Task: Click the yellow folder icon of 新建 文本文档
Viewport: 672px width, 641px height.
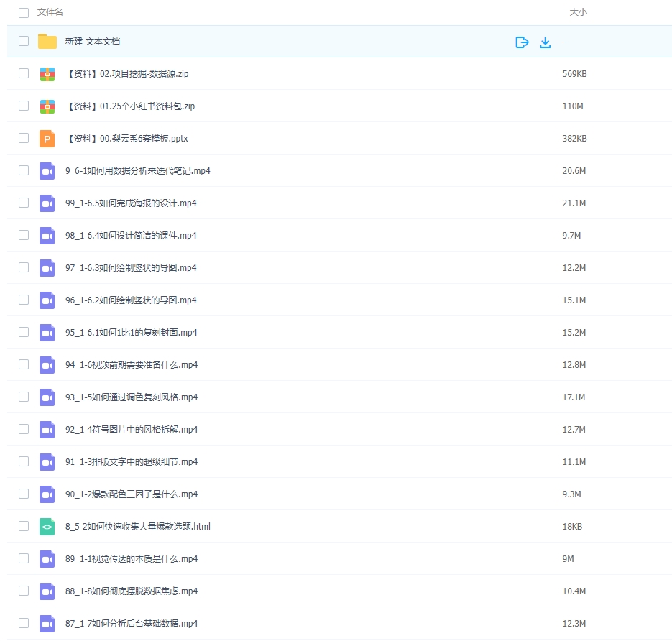Action: point(47,42)
